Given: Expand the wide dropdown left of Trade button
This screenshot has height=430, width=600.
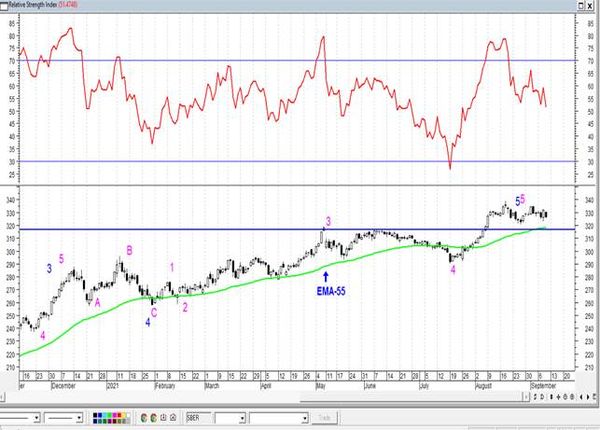Looking at the screenshot, I should [305, 419].
